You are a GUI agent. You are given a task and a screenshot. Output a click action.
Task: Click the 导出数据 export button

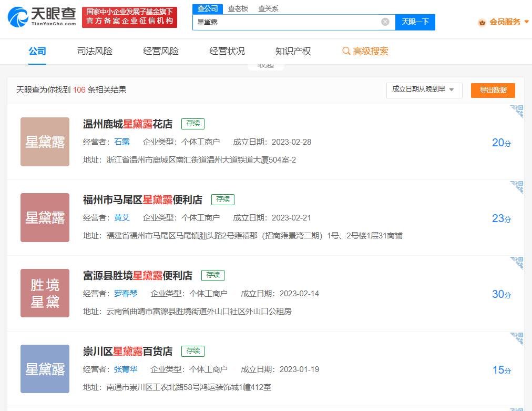click(493, 90)
